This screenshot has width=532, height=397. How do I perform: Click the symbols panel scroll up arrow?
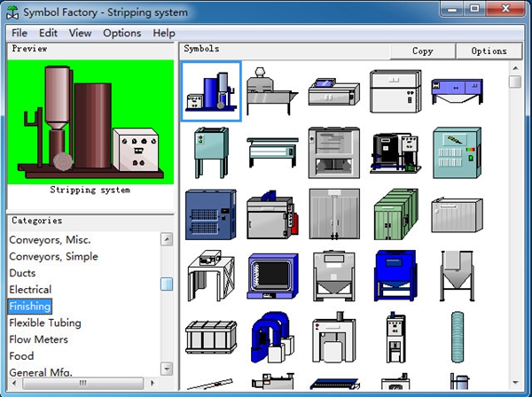click(x=515, y=68)
